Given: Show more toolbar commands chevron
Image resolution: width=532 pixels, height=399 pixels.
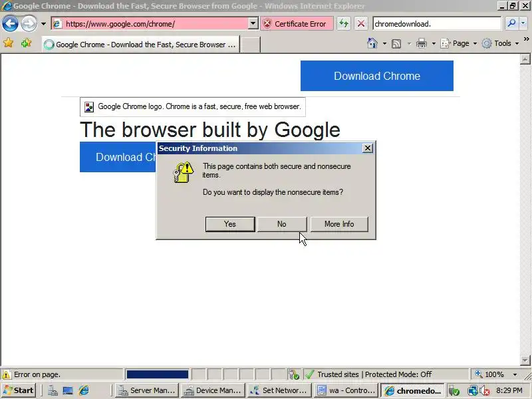Looking at the screenshot, I should [527, 39].
